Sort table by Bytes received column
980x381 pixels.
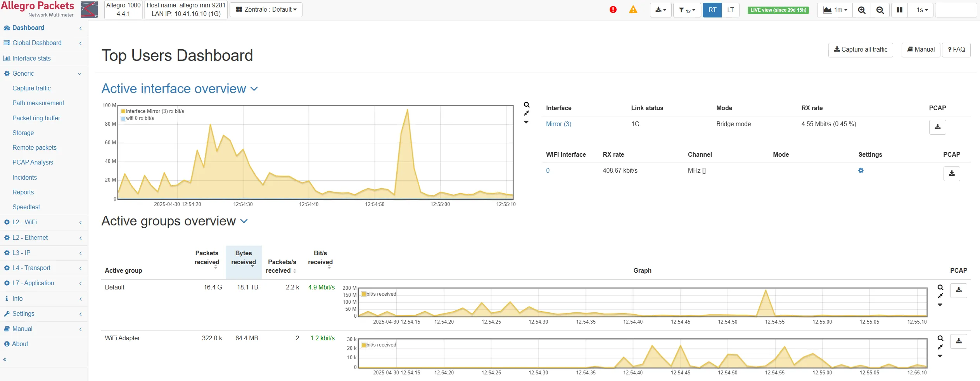pos(244,258)
